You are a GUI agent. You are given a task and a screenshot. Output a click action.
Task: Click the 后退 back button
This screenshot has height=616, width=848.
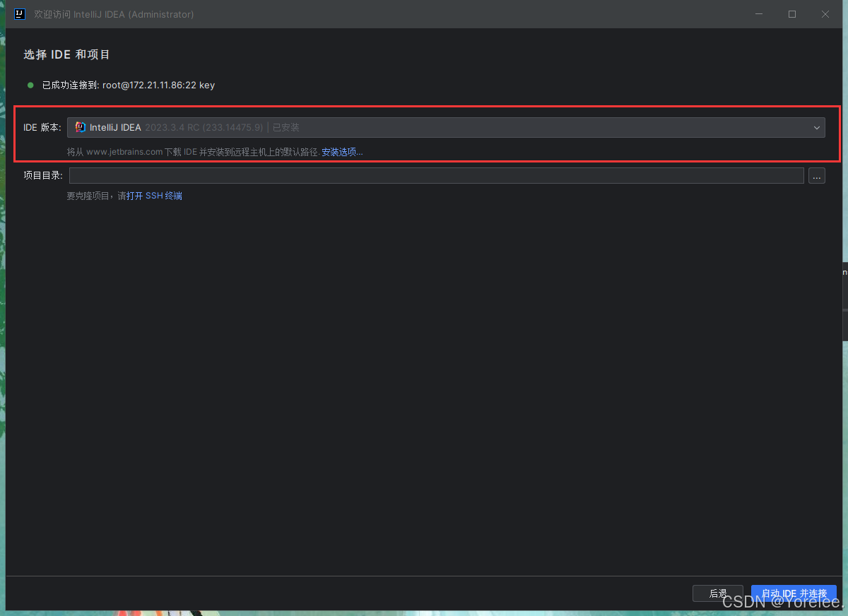717,593
